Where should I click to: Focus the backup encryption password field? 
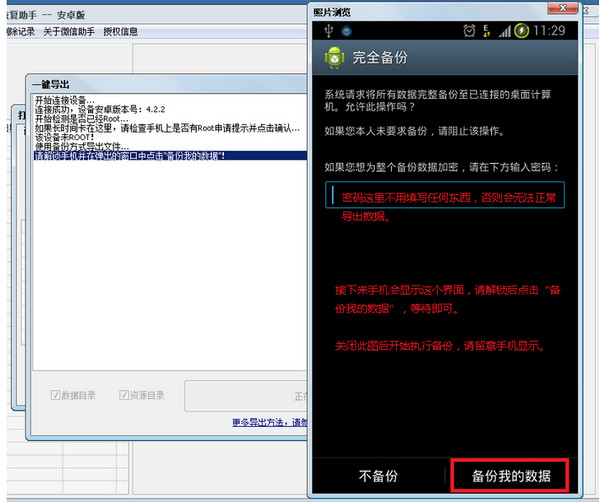tap(445, 195)
